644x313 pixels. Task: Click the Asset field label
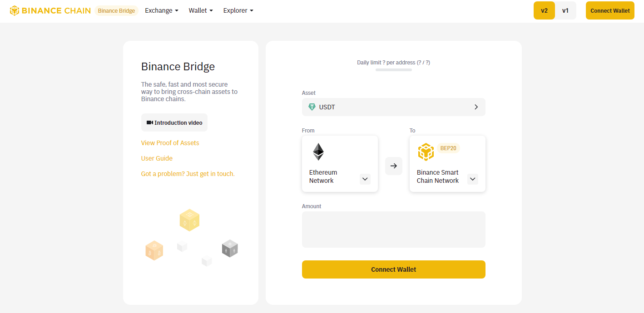pyautogui.click(x=309, y=93)
